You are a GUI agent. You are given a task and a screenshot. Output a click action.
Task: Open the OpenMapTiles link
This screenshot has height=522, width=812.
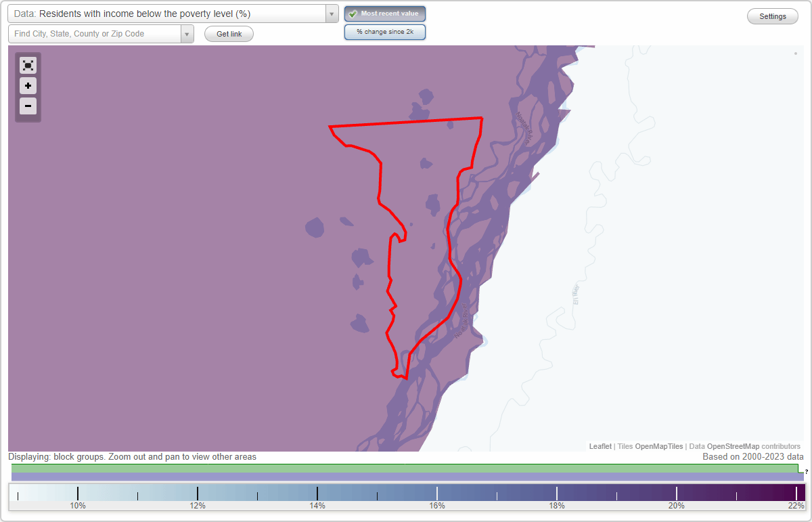[659, 446]
